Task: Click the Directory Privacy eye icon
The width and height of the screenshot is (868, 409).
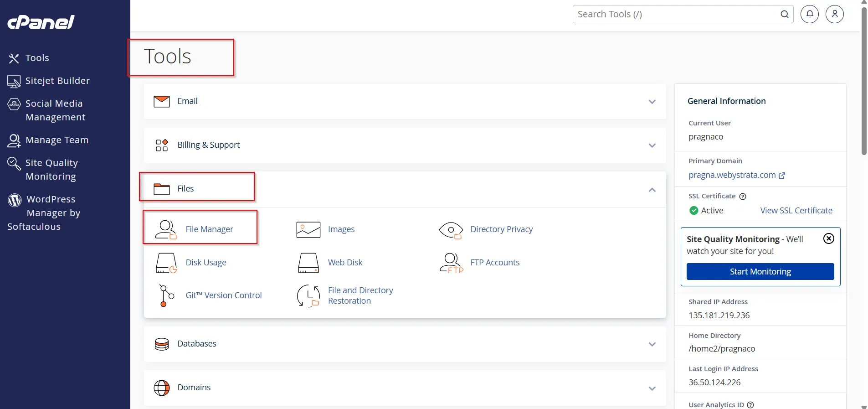Action: pos(451,230)
